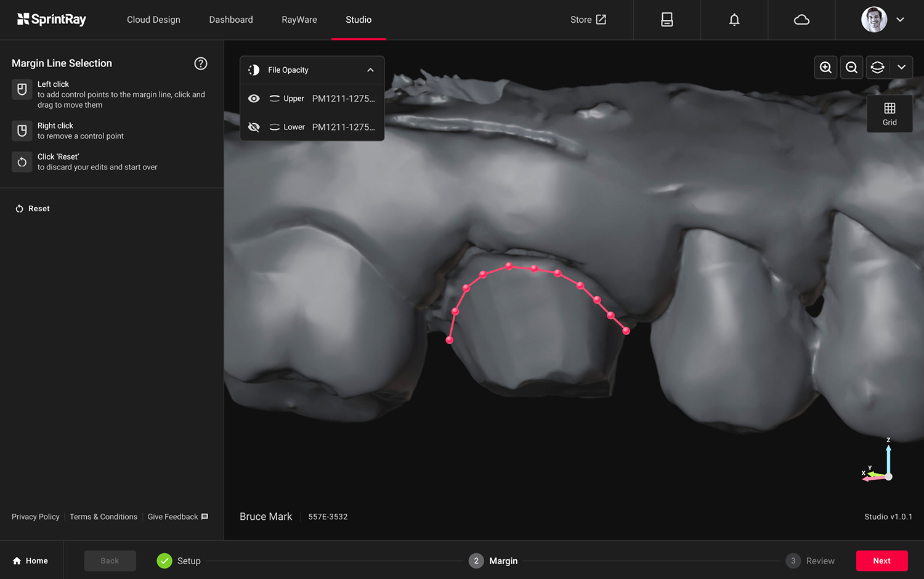Switch to the RayWare tab
This screenshot has height=579, width=924.
(x=299, y=20)
